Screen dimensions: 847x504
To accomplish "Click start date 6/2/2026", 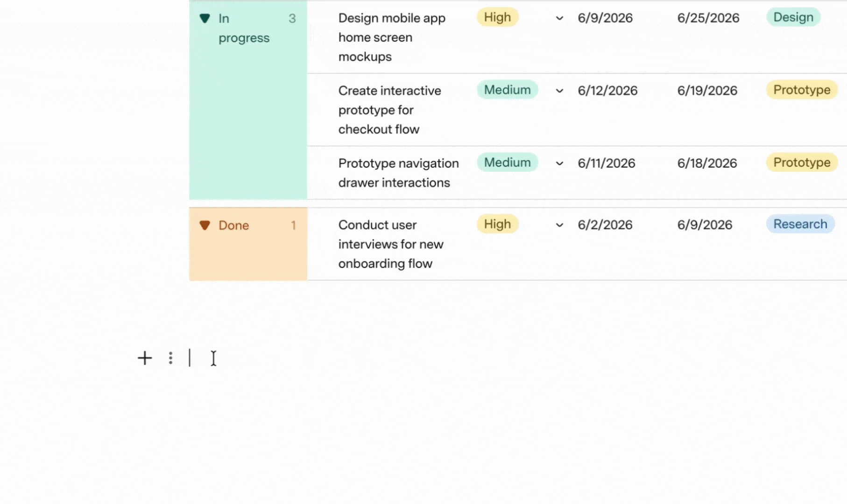I will [605, 225].
